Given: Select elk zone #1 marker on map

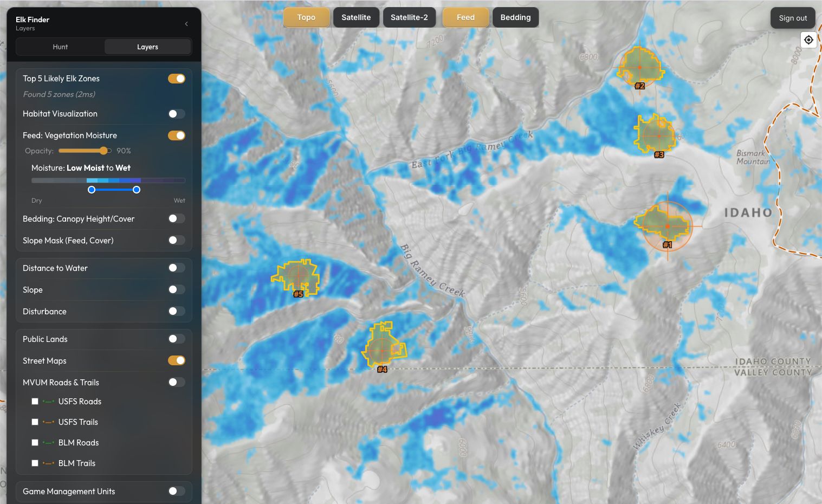Looking at the screenshot, I should coord(668,227).
